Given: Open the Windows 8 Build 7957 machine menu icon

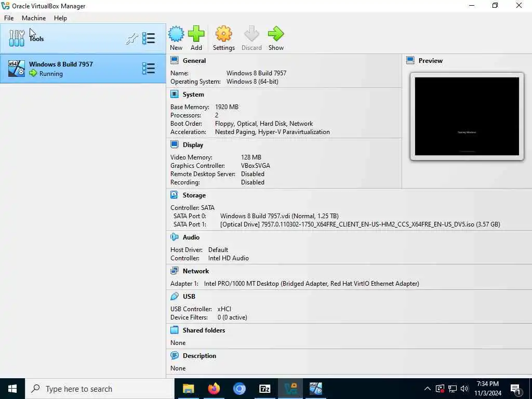Looking at the screenshot, I should (148, 69).
